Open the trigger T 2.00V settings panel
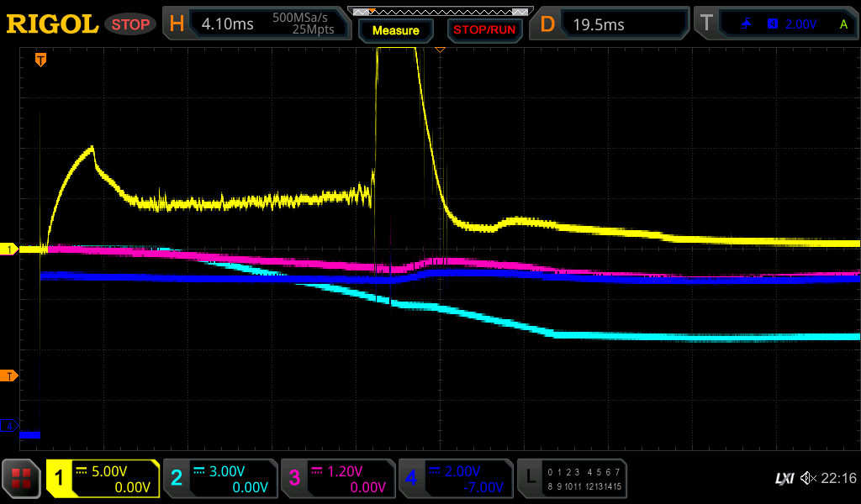Screen dimensions: 861x504 pyautogui.click(x=776, y=24)
